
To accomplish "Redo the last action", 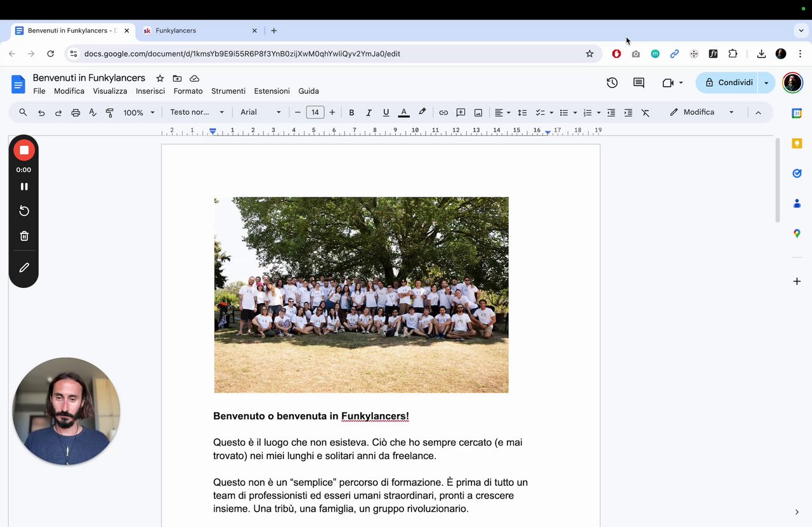I will [x=58, y=112].
